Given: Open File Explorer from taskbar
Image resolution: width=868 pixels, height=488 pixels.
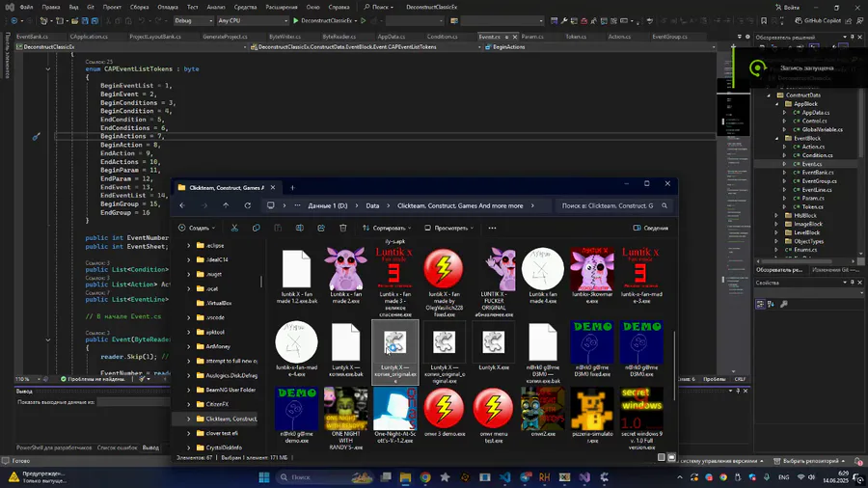Looking at the screenshot, I should (x=405, y=477).
